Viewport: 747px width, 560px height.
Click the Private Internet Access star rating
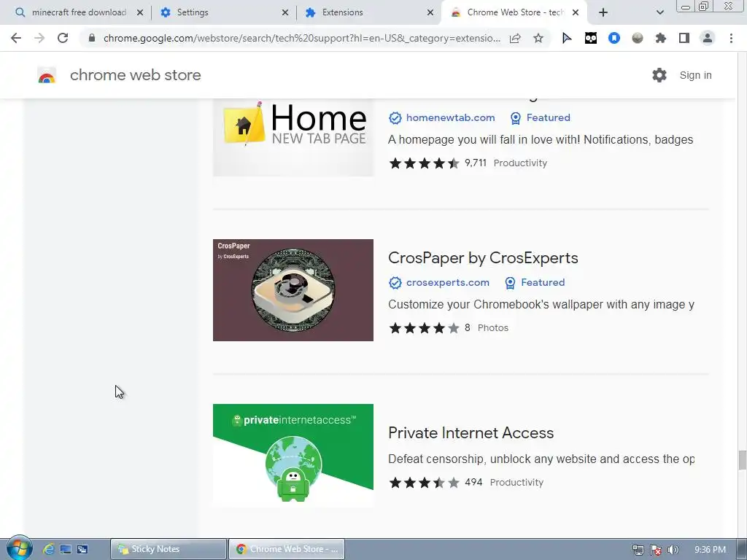pos(424,483)
